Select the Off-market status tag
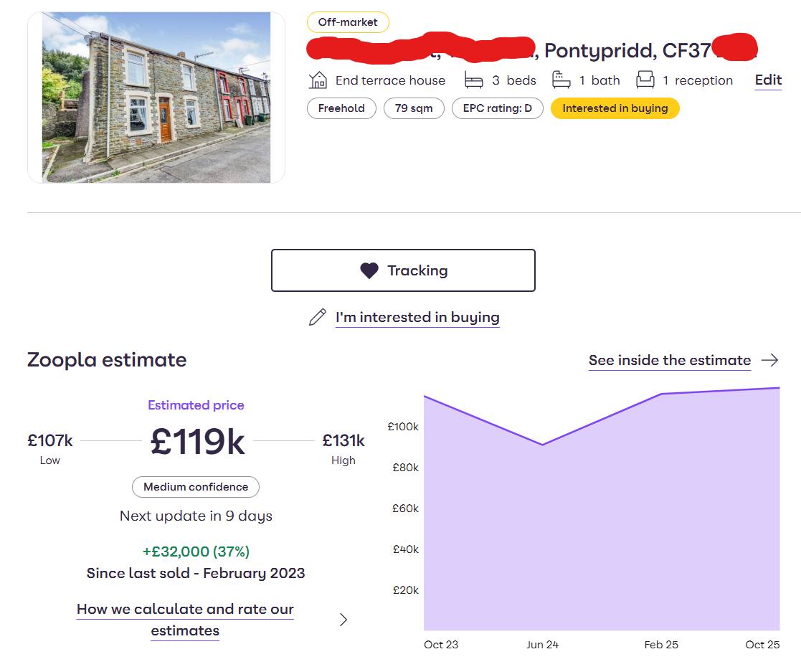This screenshot has width=801, height=672. [348, 22]
